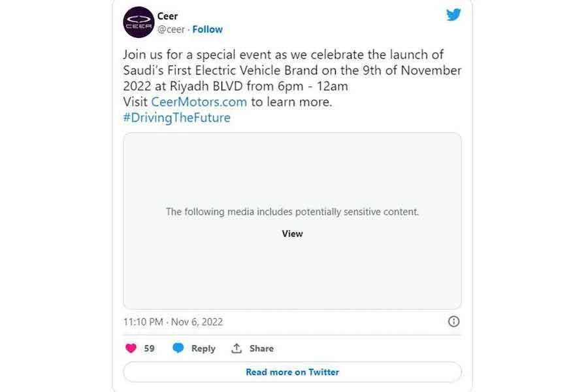
Task: Open the CeerMotors.com link
Action: point(199,102)
